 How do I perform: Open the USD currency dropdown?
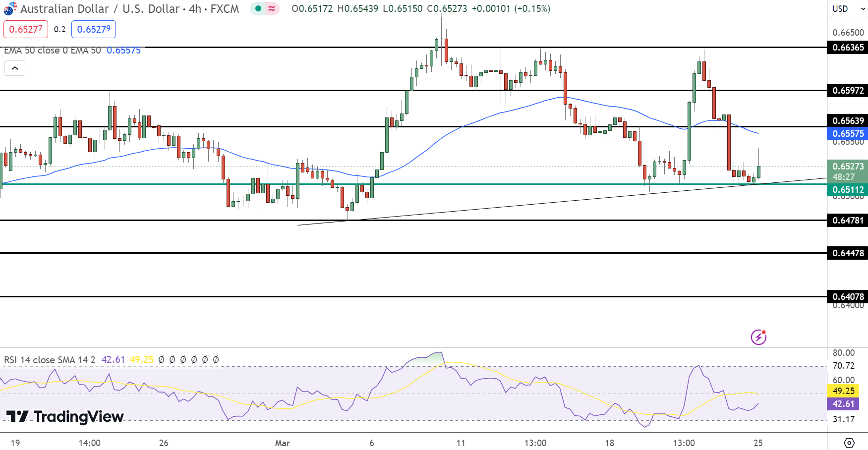coord(848,9)
